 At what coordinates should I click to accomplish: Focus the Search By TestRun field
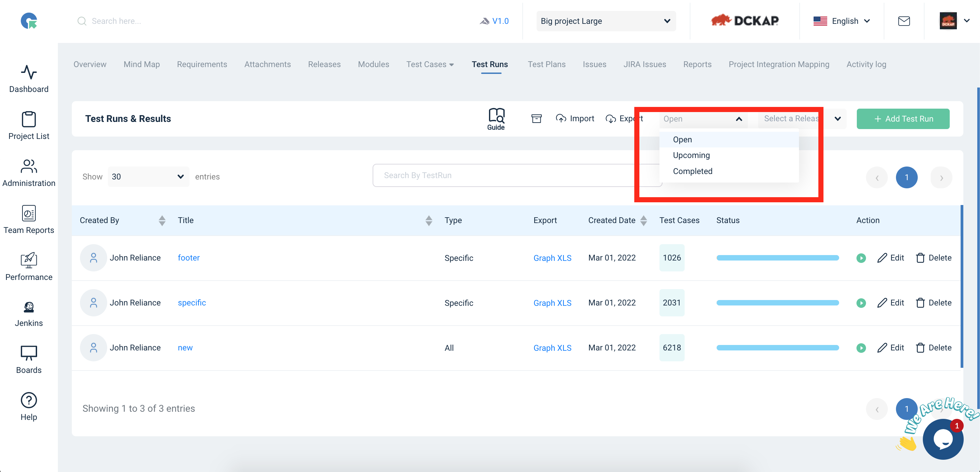point(517,175)
